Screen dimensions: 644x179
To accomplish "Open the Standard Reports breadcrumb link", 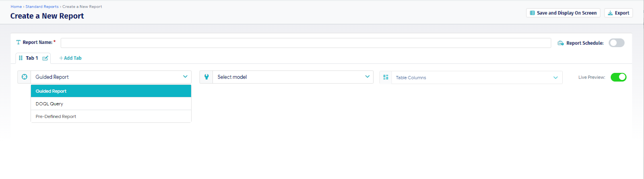I will (42, 6).
